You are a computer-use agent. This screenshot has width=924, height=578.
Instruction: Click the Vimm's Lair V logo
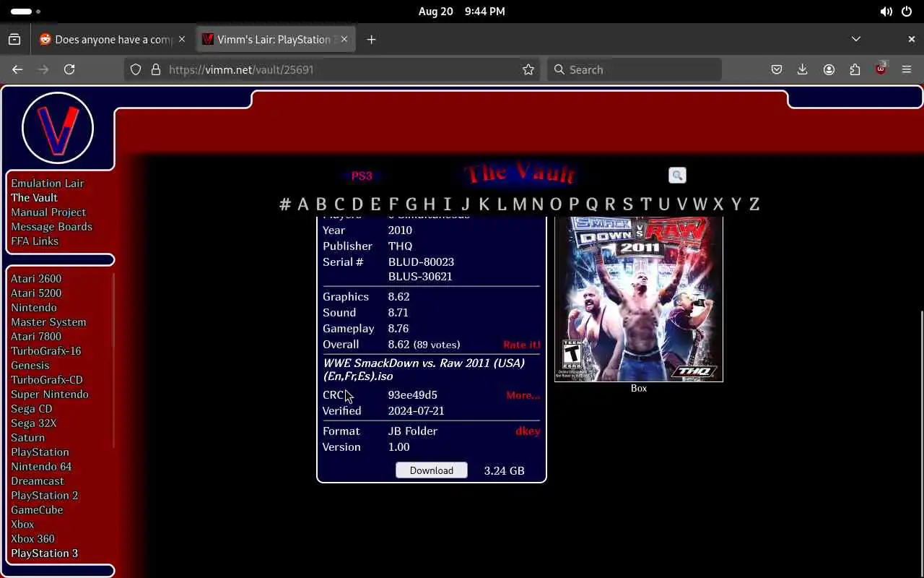tap(58, 128)
